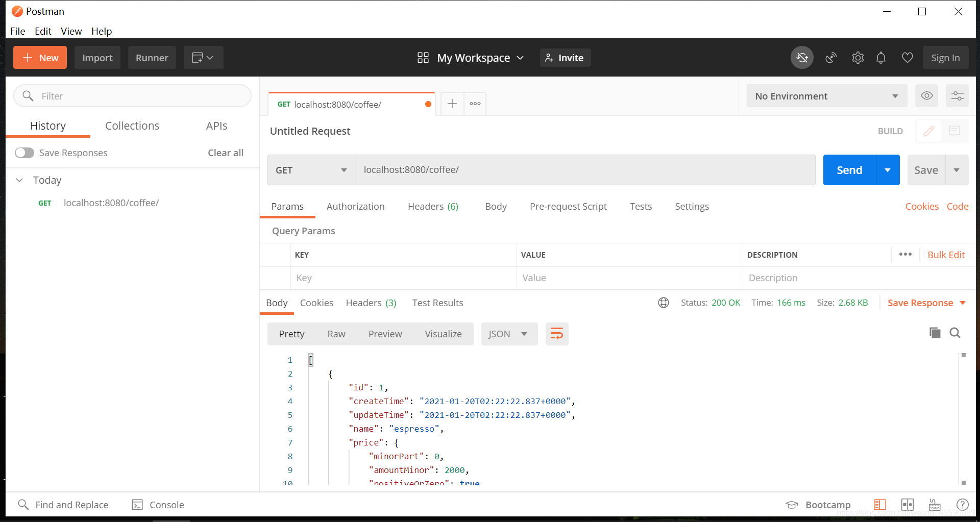This screenshot has width=980, height=522.
Task: Open the response Headers (3) tab
Action: pyautogui.click(x=371, y=303)
